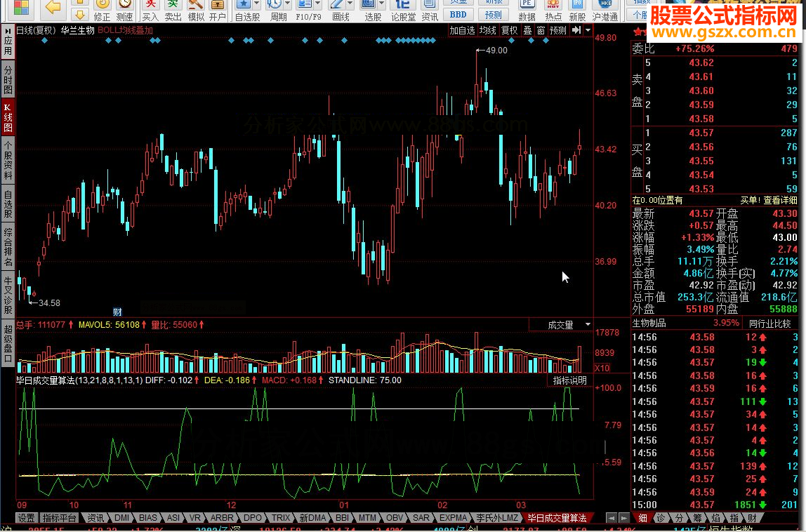This screenshot has height=532, width=806.
Task: Click the 开户 account opening icon
Action: click(x=218, y=11)
